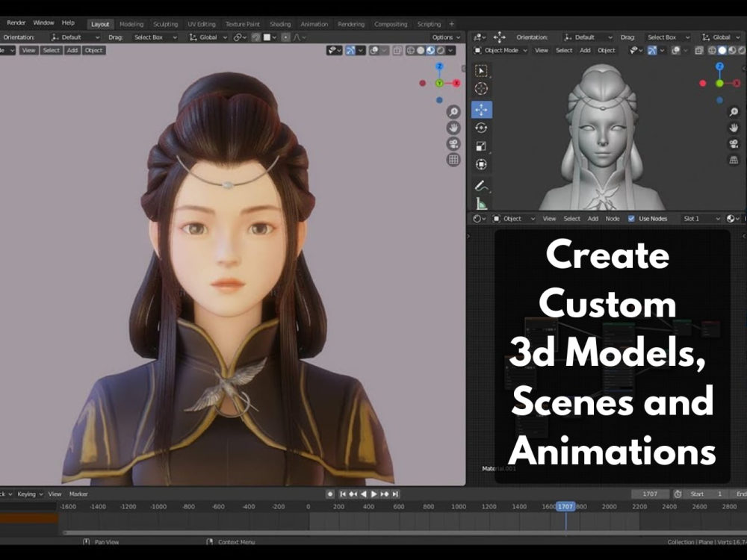Add a new workspace with plus button
Image resolution: width=747 pixels, height=560 pixels.
452,24
